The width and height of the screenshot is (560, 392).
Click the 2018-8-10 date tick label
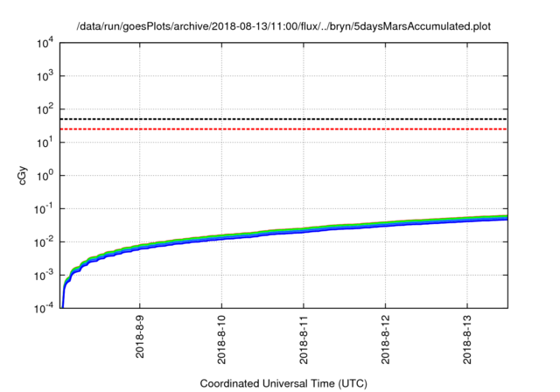(221, 339)
